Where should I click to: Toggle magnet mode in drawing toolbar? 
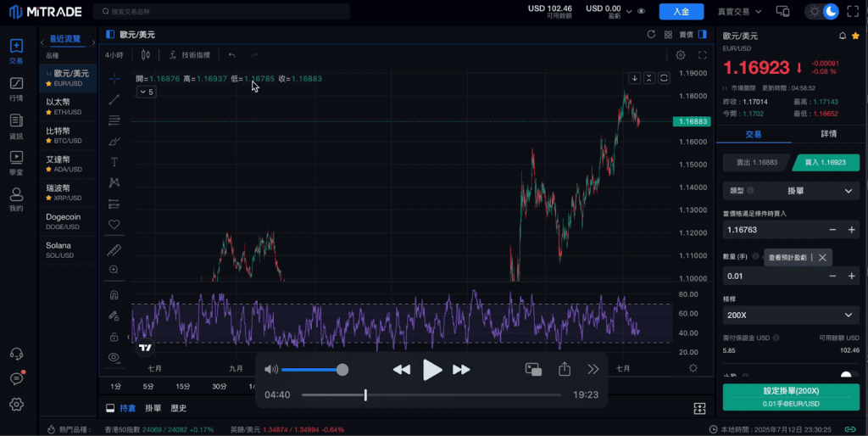point(114,294)
